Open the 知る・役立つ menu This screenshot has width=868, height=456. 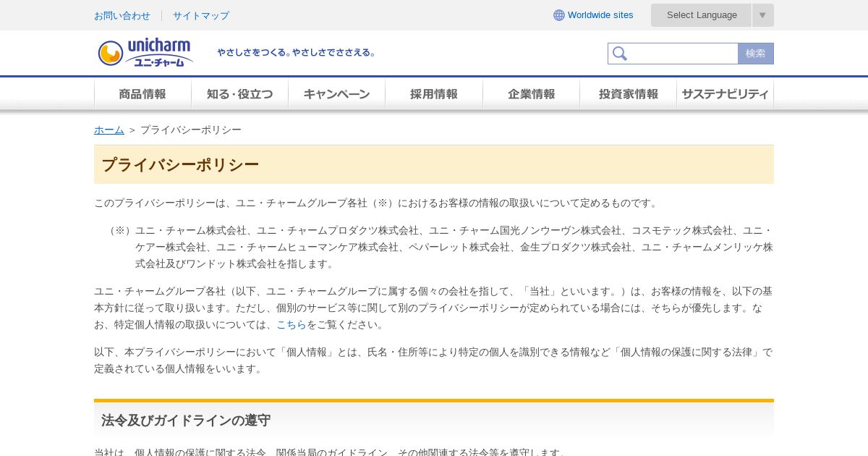point(239,94)
